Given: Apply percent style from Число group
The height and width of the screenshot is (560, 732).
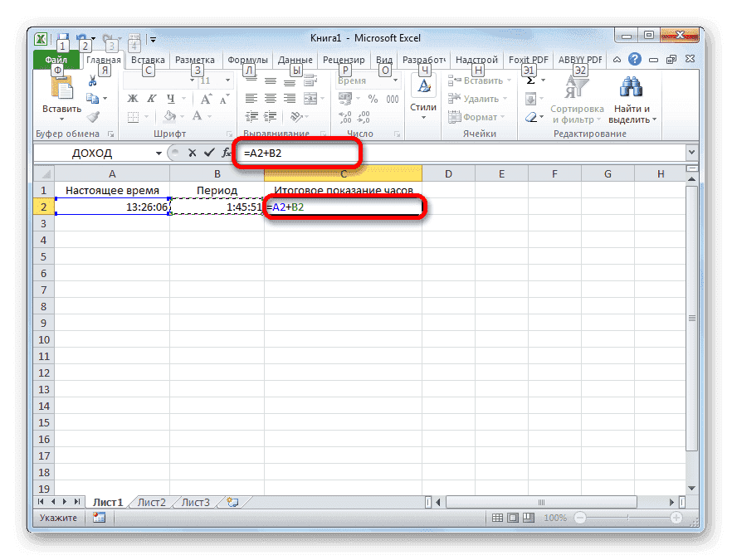Looking at the screenshot, I should (x=372, y=97).
